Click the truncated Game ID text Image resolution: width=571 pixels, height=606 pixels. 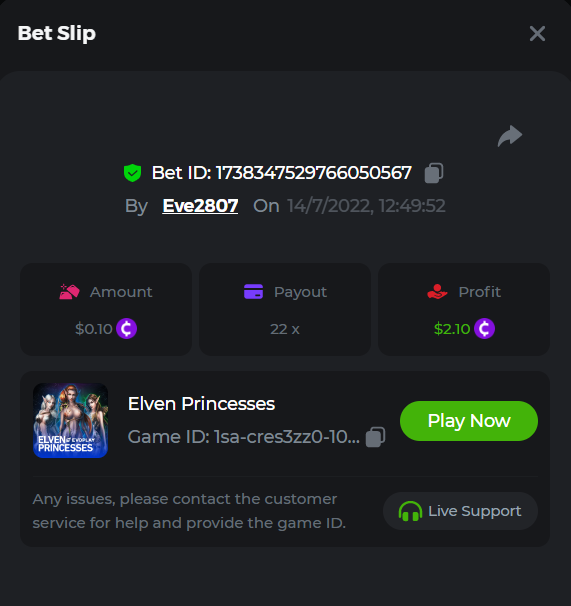244,437
